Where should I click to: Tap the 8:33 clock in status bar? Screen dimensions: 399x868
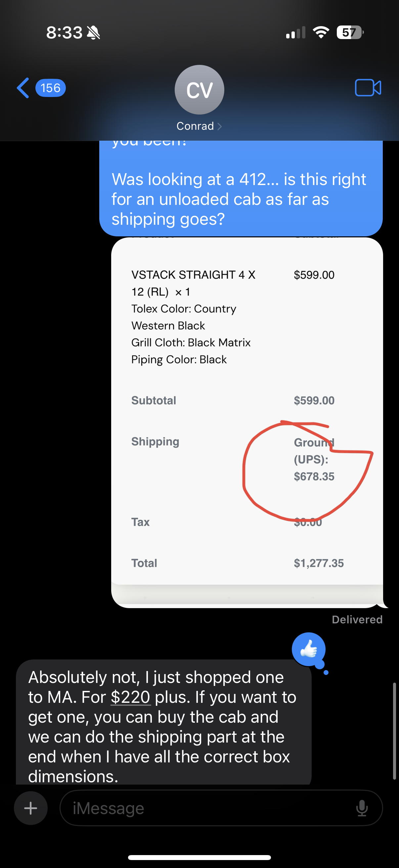point(64,33)
